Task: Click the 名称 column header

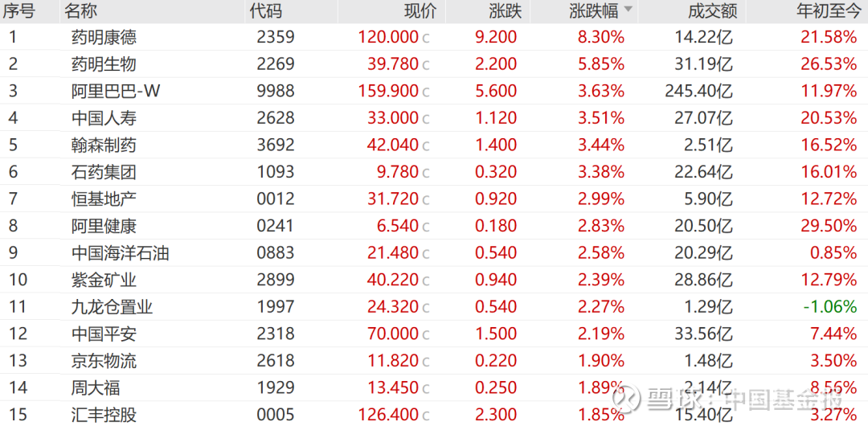Action: pos(80,10)
